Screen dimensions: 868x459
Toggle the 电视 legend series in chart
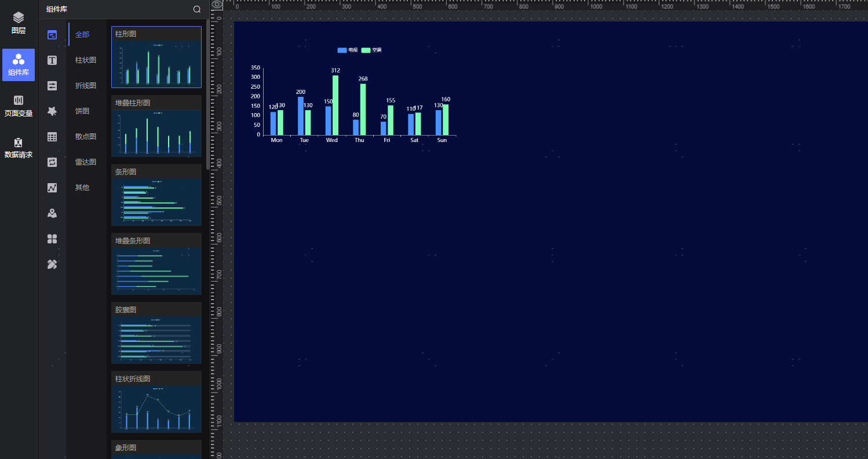pos(348,50)
